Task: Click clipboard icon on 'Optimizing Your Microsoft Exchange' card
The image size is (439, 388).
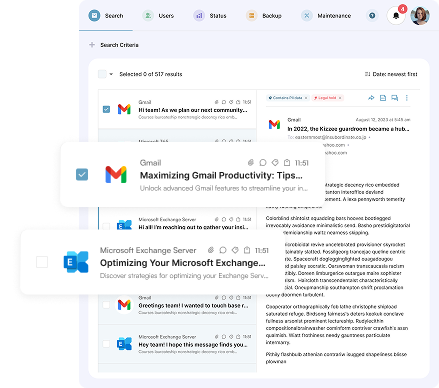Action: pyautogui.click(x=247, y=250)
